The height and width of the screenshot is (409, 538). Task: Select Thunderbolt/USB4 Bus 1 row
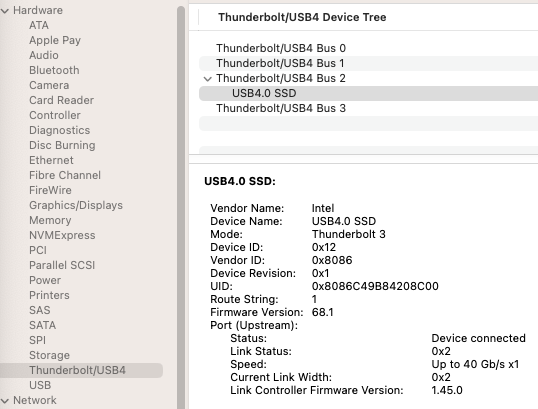[369, 63]
